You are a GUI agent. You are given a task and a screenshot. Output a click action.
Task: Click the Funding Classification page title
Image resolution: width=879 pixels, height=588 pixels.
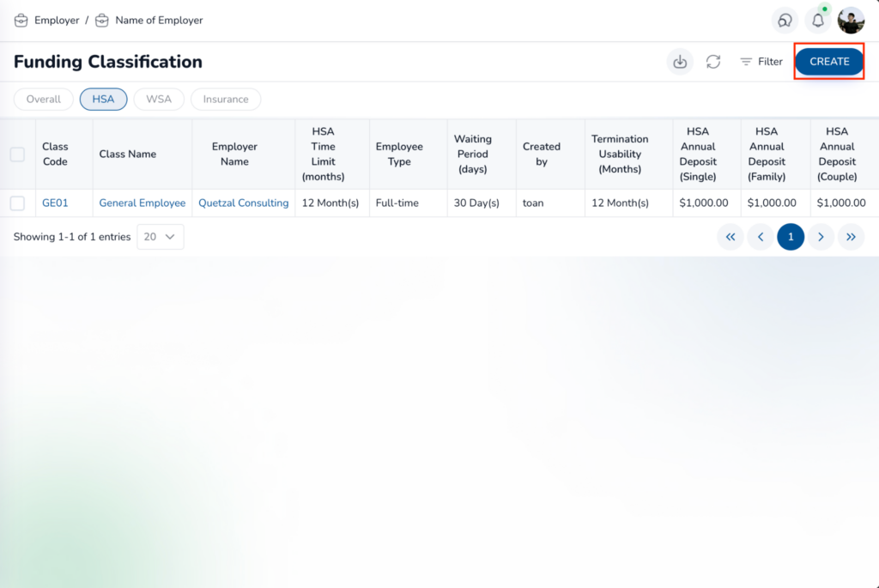click(107, 62)
